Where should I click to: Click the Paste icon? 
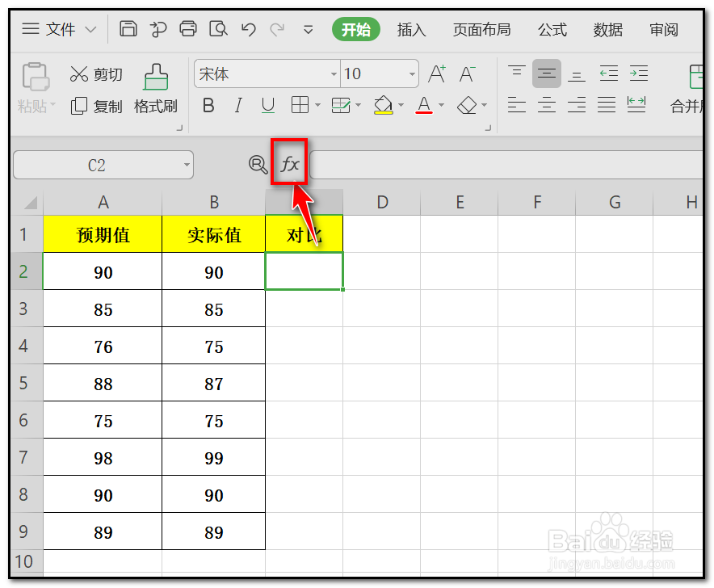click(36, 77)
